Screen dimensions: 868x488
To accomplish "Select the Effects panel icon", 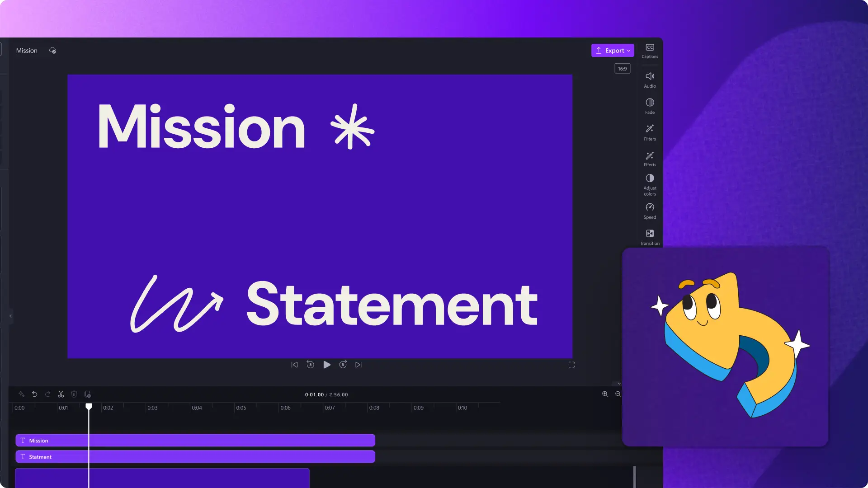I will [650, 159].
